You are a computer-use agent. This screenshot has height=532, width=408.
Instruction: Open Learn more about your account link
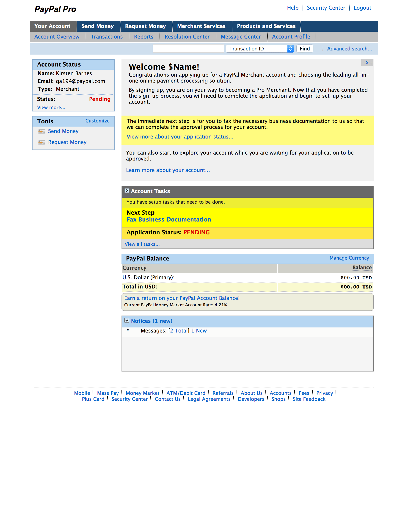pos(168,170)
